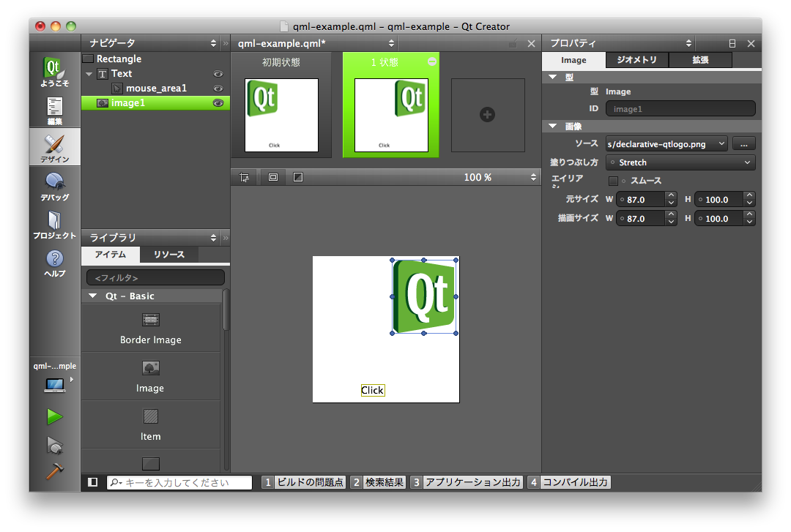Click the hammer Build icon
This screenshot has width=791, height=532.
pos(54,472)
